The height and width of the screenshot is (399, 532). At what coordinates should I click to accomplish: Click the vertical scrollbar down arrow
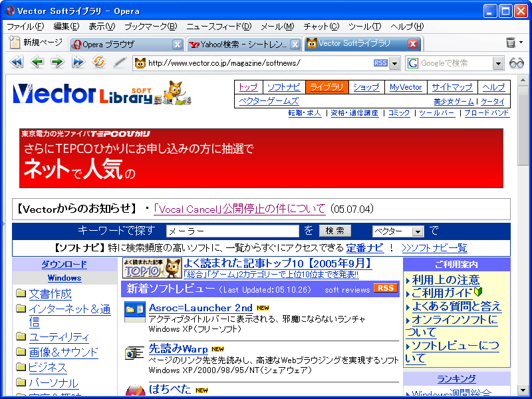coord(523,390)
